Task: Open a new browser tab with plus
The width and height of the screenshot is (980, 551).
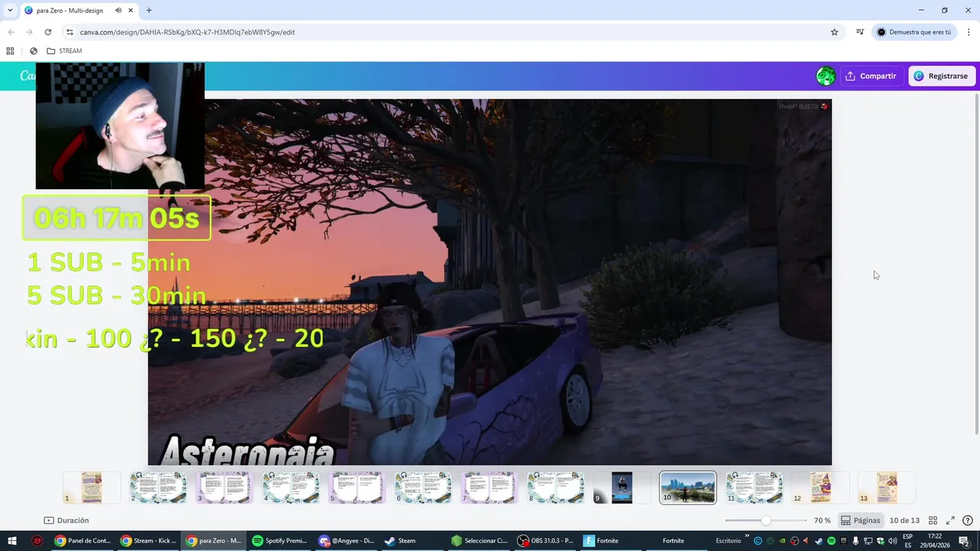Action: pyautogui.click(x=149, y=10)
